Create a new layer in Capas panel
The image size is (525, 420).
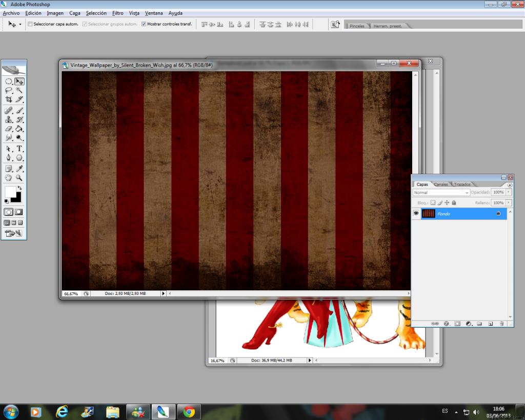pos(491,324)
